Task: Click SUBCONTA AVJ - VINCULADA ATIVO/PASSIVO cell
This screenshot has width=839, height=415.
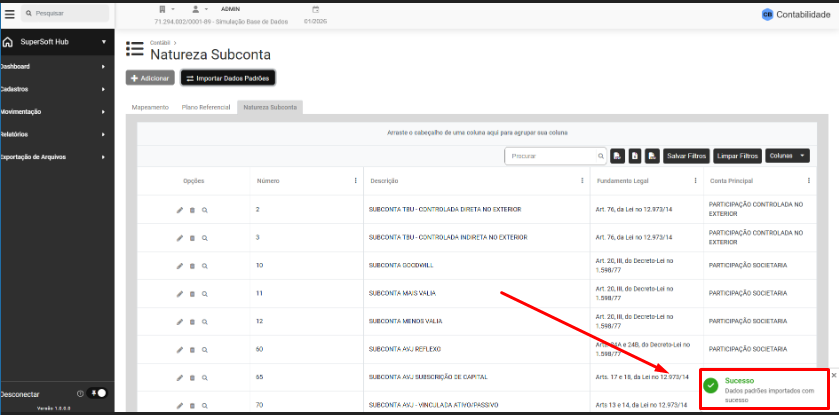Action: 433,405
